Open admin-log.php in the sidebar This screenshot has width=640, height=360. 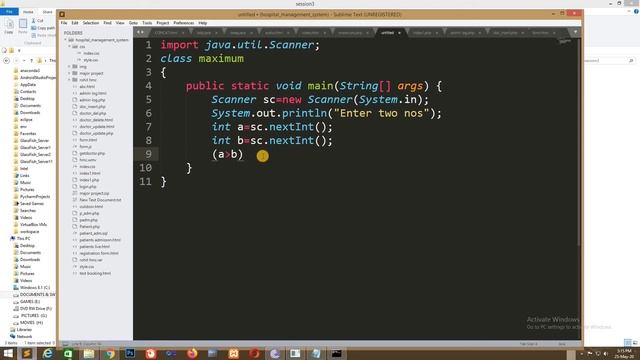(x=92, y=100)
